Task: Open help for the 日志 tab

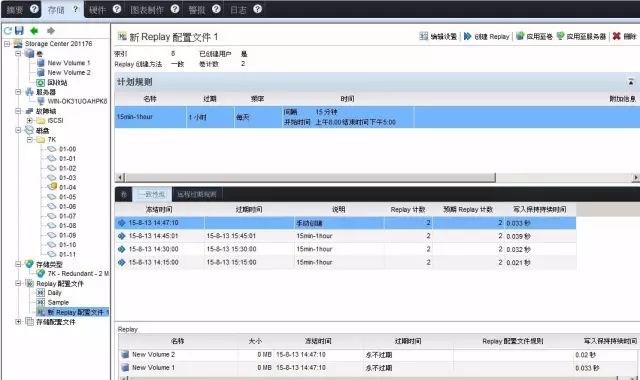Action: pos(257,9)
